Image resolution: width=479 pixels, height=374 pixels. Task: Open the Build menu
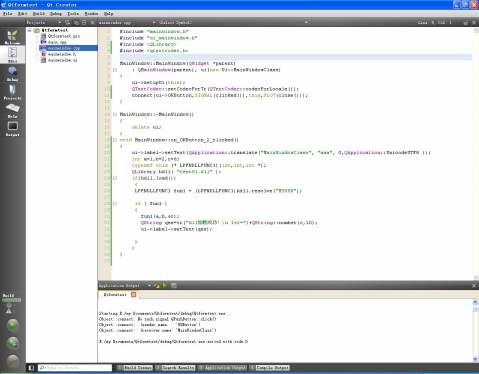click(x=39, y=14)
